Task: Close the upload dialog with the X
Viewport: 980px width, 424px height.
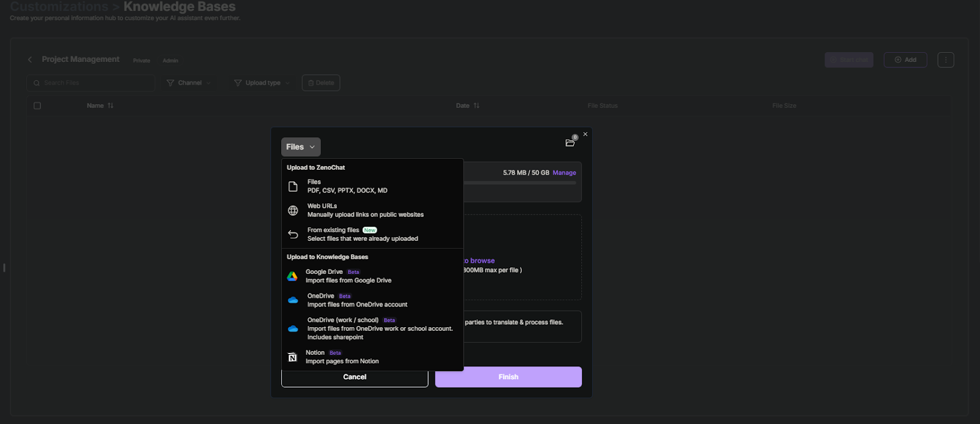Action: 586,134
